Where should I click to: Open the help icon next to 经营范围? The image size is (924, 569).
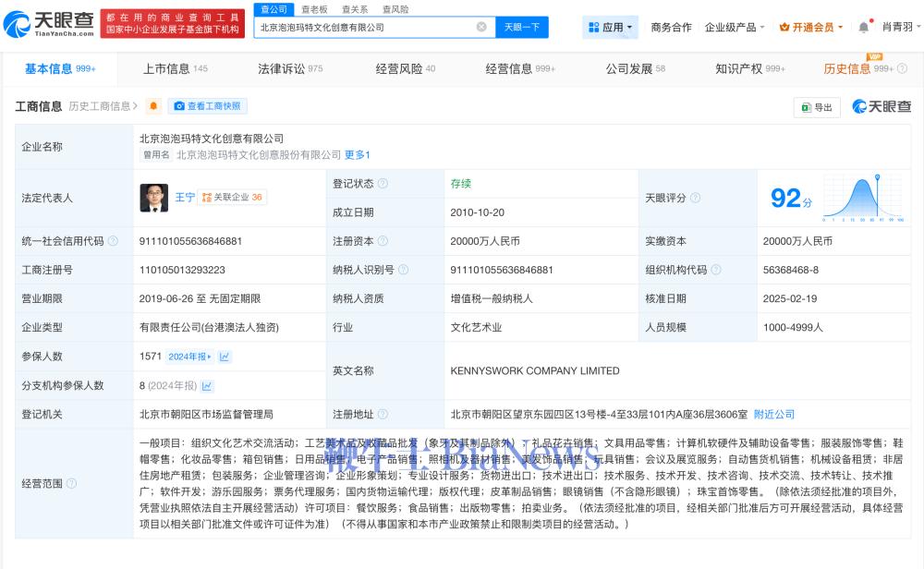pos(71,484)
